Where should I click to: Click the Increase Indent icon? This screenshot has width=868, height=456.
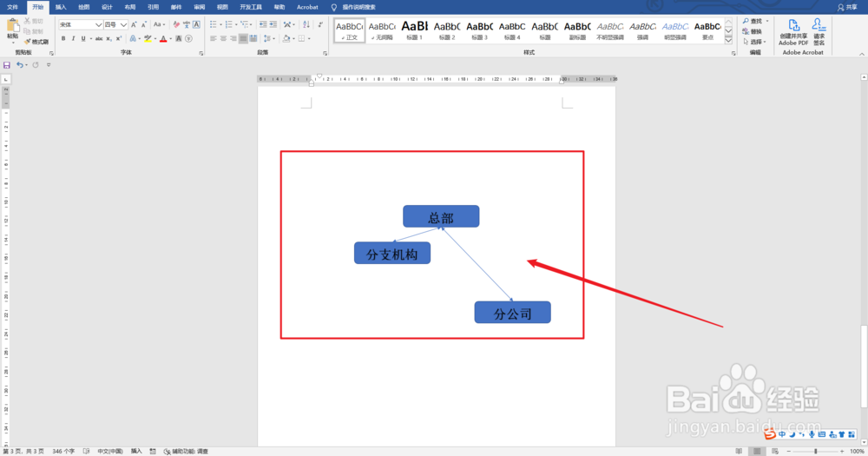click(x=273, y=25)
